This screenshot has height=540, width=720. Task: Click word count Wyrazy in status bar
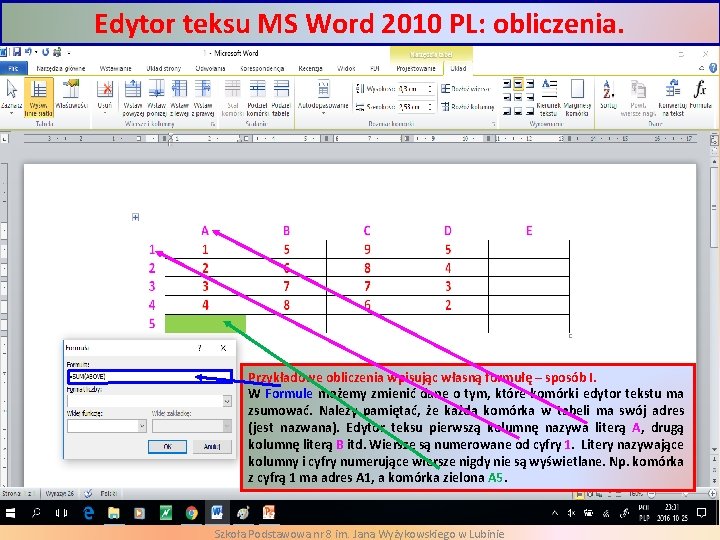[60, 494]
